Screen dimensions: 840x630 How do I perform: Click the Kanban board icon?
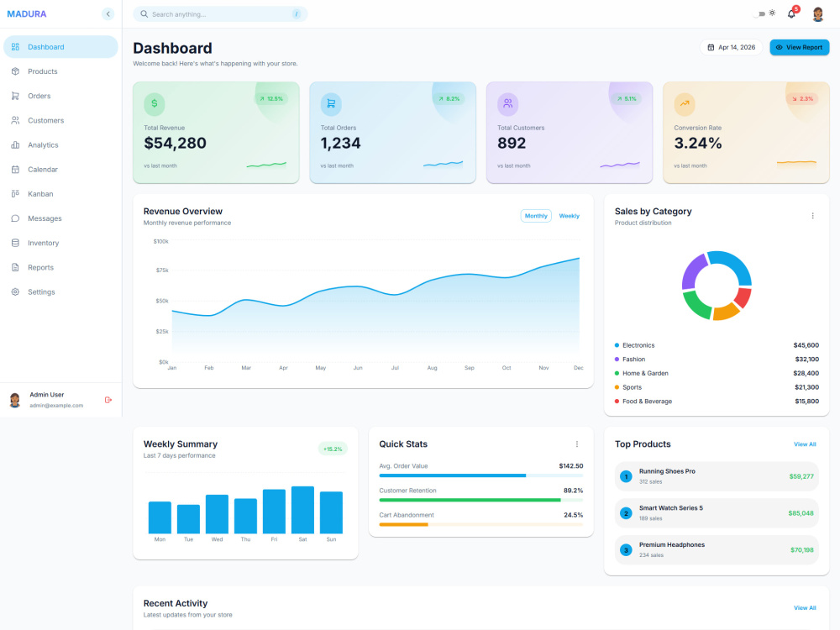coord(15,194)
